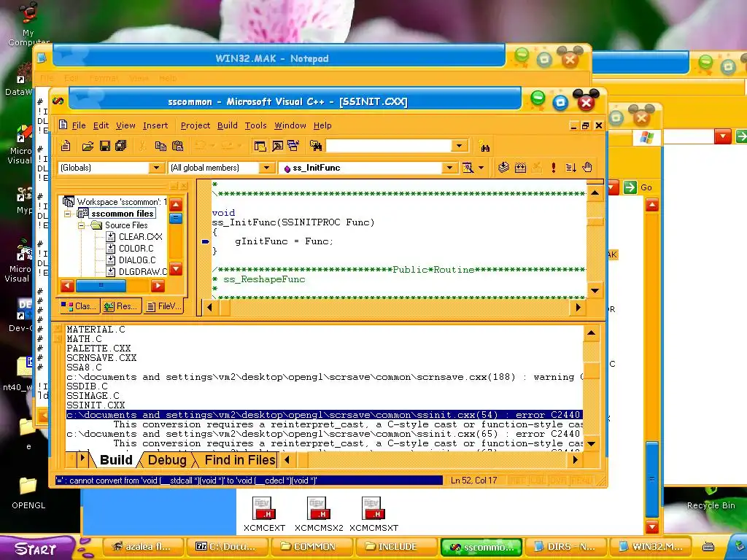This screenshot has height=560, width=747.
Task: Open the Build menu
Action: (x=228, y=125)
